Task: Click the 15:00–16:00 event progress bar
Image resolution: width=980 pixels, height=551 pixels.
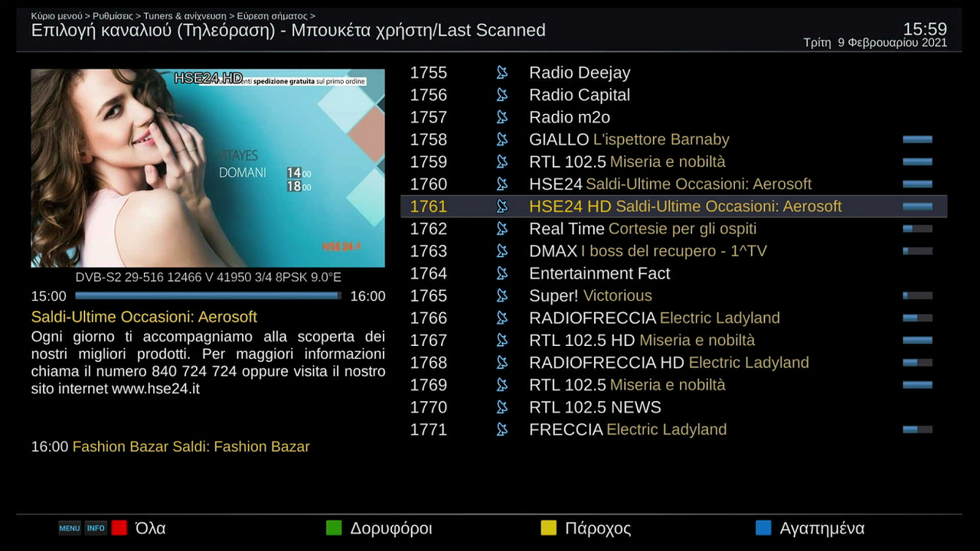Action: click(207, 295)
